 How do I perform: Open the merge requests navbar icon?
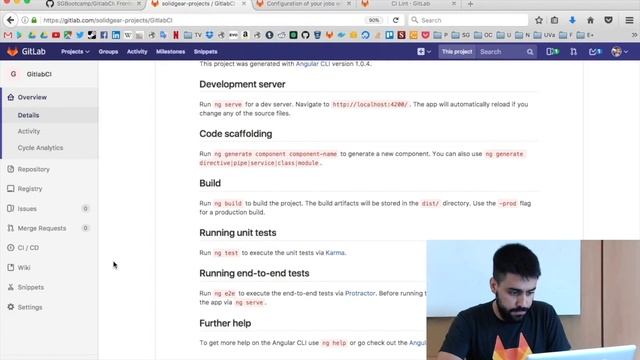click(x=573, y=52)
